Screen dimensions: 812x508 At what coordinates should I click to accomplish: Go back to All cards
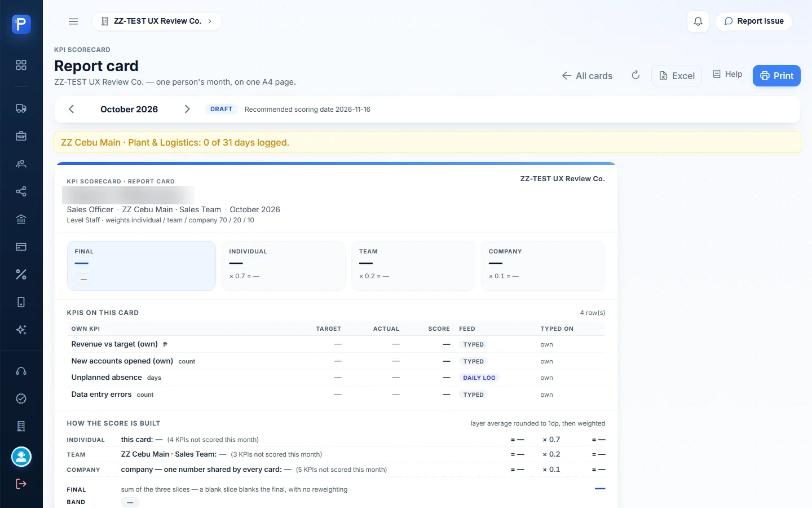point(587,76)
